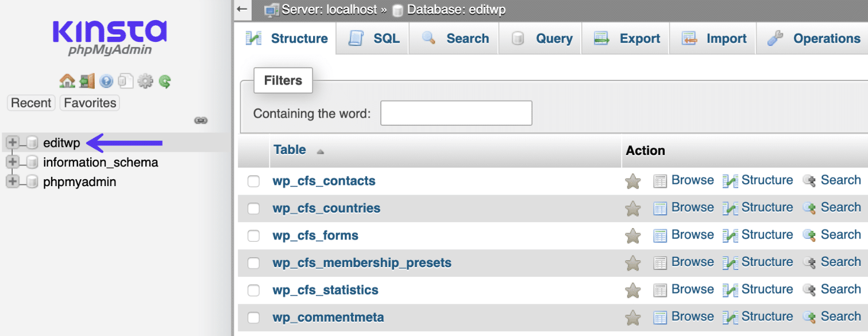The width and height of the screenshot is (868, 336).
Task: Open phpMyAdmin documentation via question mark icon
Action: (106, 80)
